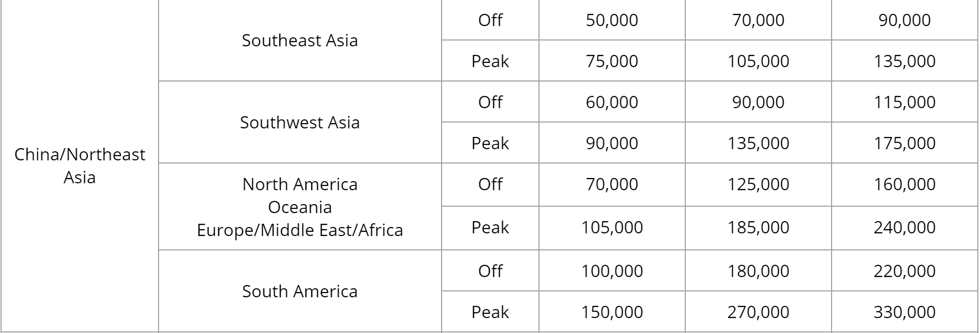Screen dimensions: 980x333
Task: Select the South America destination cell
Action: click(300, 291)
